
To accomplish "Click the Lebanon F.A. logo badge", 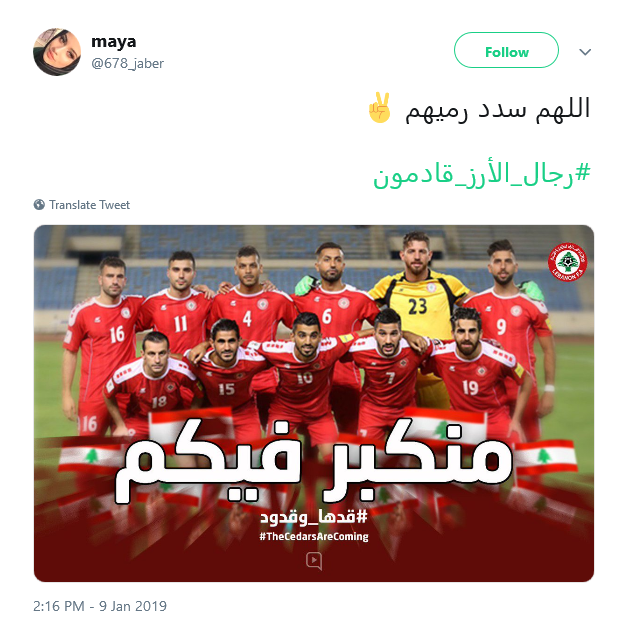I will tap(567, 262).
